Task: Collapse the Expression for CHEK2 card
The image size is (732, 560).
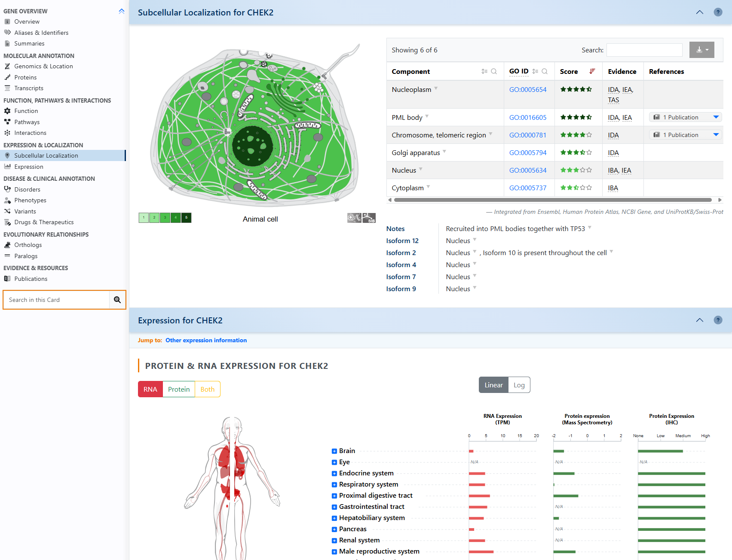Action: [699, 320]
